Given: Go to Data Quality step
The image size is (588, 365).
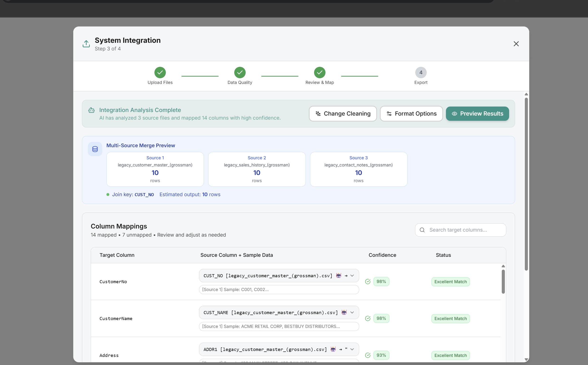Looking at the screenshot, I should (240, 73).
